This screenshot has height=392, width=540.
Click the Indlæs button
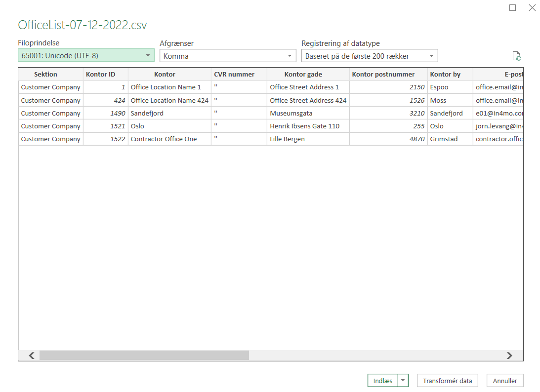(x=383, y=381)
